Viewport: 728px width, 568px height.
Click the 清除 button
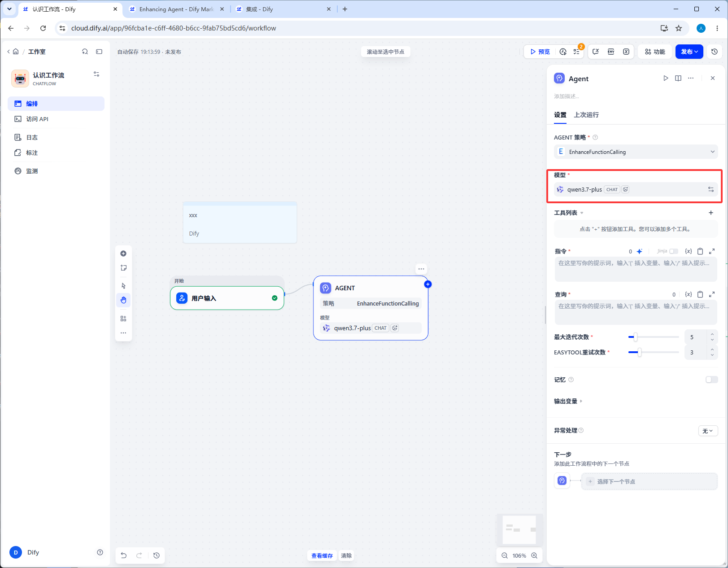346,555
